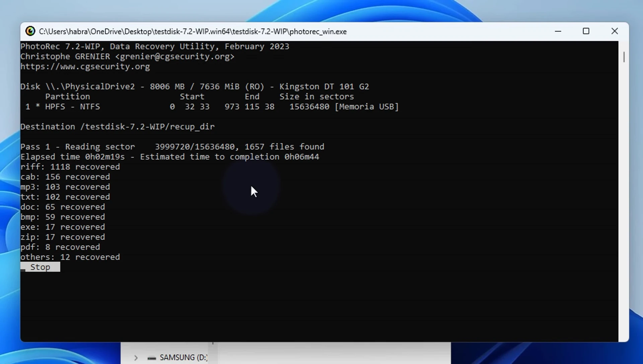Screen dimensions: 643x364
Task: Click the 'pdf: 8 recovered' line
Action: (60, 247)
